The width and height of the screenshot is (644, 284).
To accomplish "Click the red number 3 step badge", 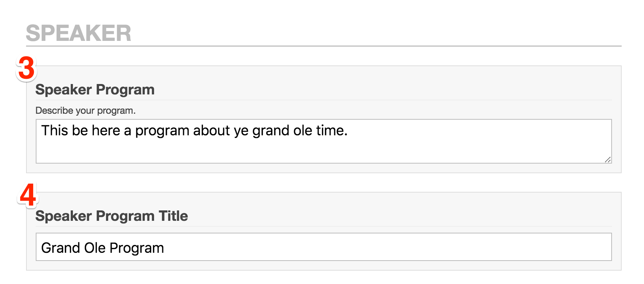I will 26,68.
